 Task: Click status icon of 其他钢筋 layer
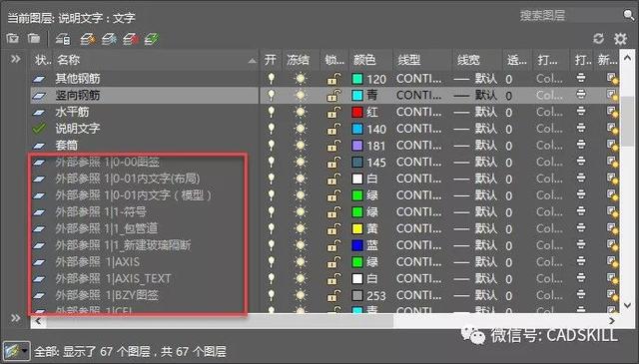click(39, 79)
